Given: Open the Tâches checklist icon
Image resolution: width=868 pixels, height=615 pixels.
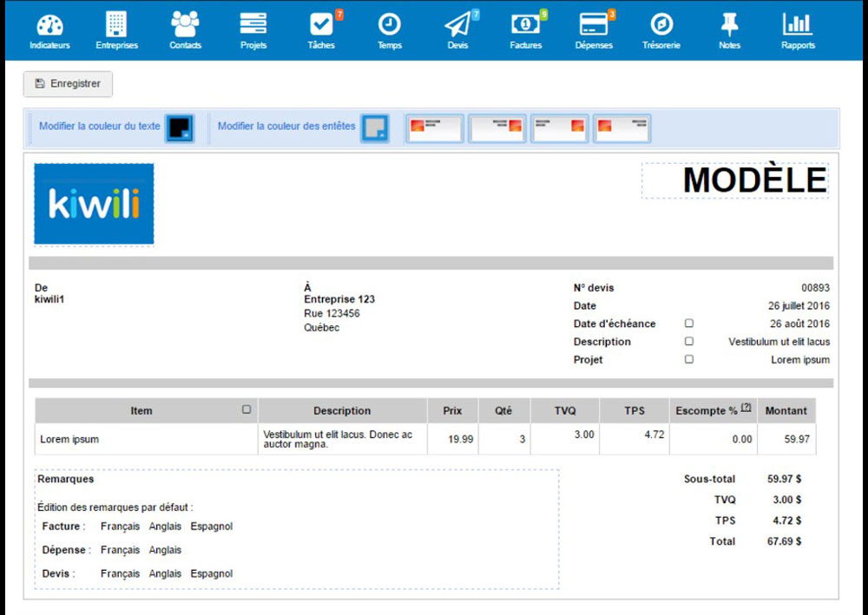Looking at the screenshot, I should tap(320, 25).
